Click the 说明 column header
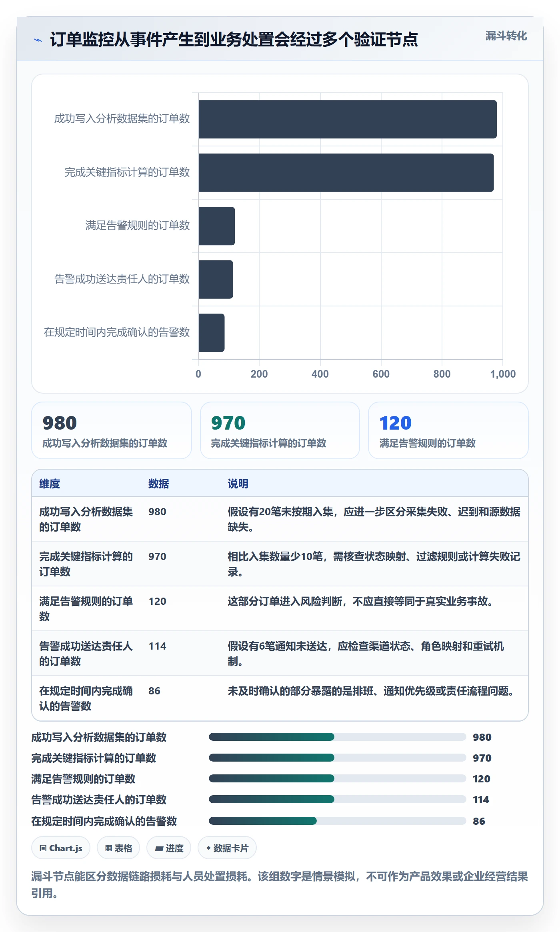 tap(238, 484)
